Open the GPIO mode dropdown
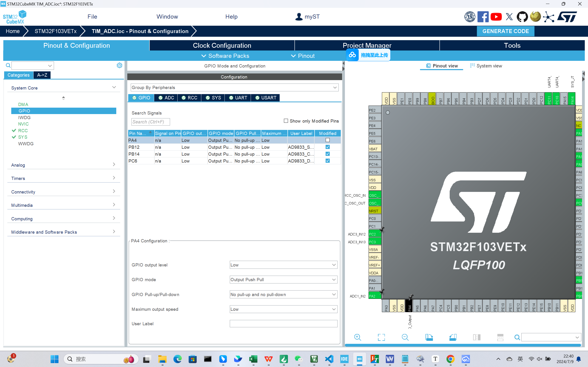 [x=283, y=280]
